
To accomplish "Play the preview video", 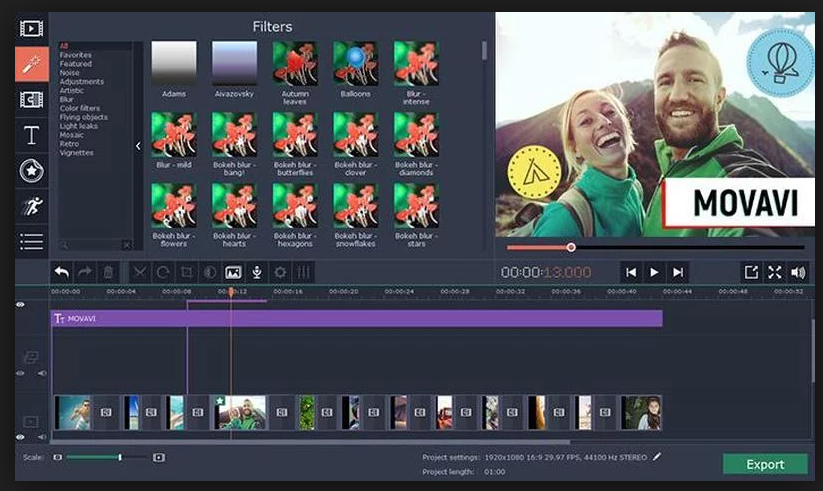I will 654,272.
